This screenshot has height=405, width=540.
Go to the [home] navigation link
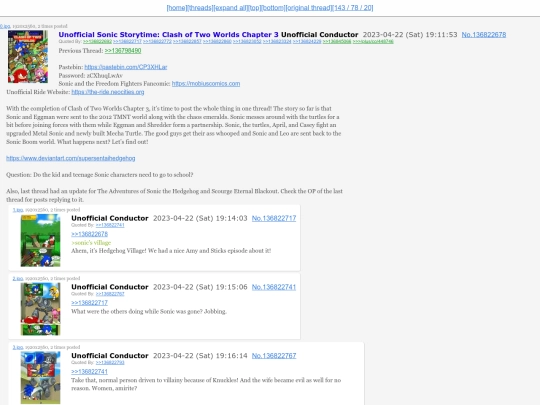(177, 8)
